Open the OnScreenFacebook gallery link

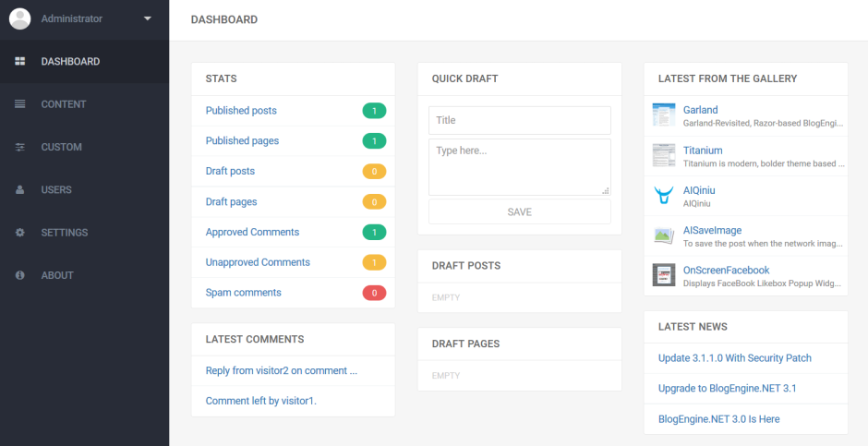[x=727, y=271]
